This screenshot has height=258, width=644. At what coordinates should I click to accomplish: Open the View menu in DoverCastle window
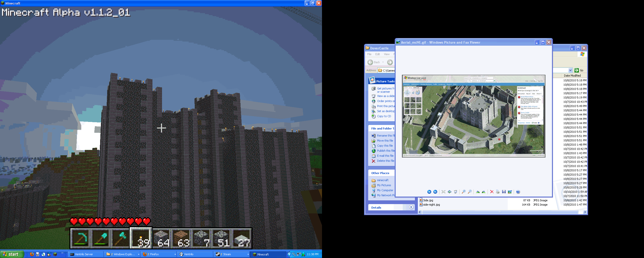pos(387,54)
